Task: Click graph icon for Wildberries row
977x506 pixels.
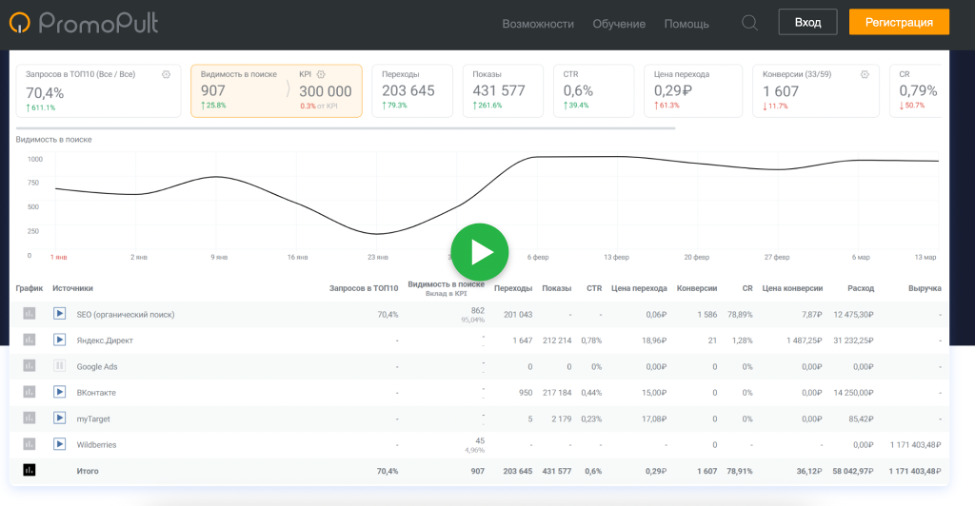Action: click(x=29, y=444)
